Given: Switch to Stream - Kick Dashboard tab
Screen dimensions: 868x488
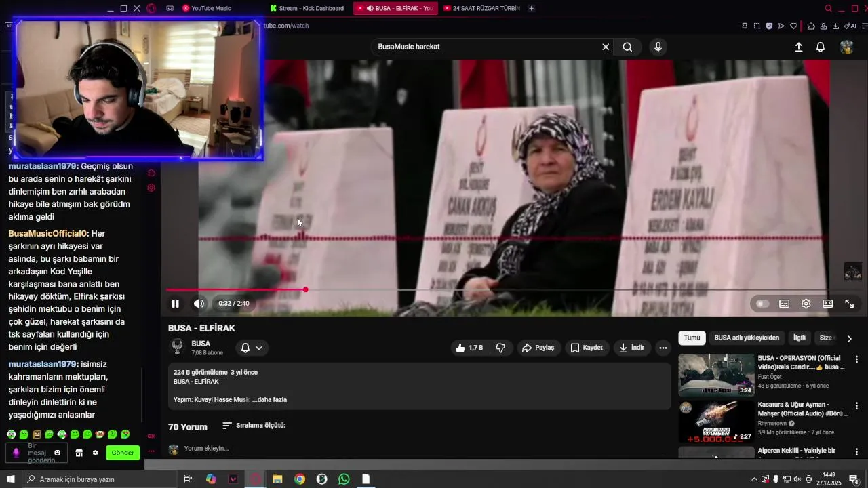Looking at the screenshot, I should 309,8.
